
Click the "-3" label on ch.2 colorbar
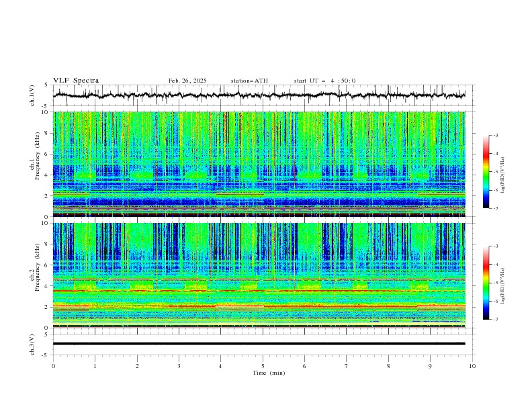click(496, 246)
